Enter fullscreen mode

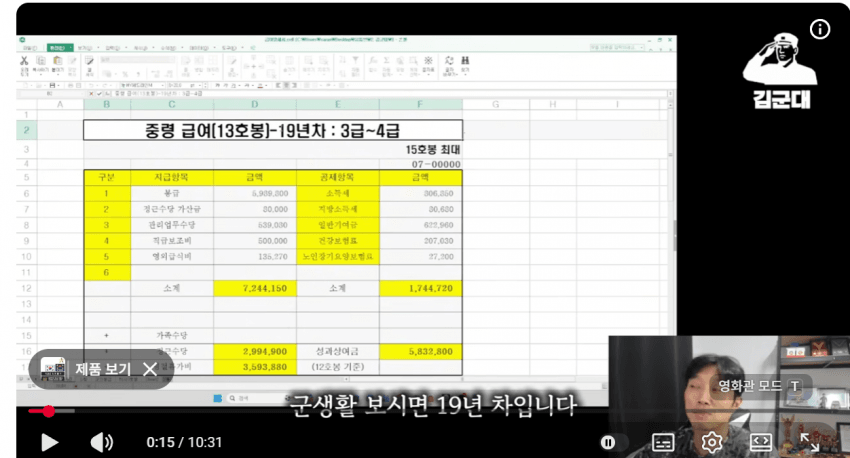(x=809, y=443)
